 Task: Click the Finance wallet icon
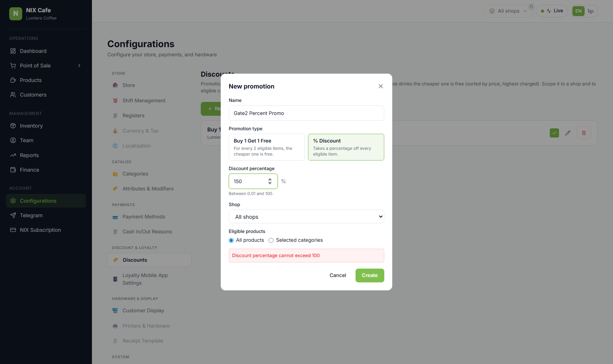(13, 170)
